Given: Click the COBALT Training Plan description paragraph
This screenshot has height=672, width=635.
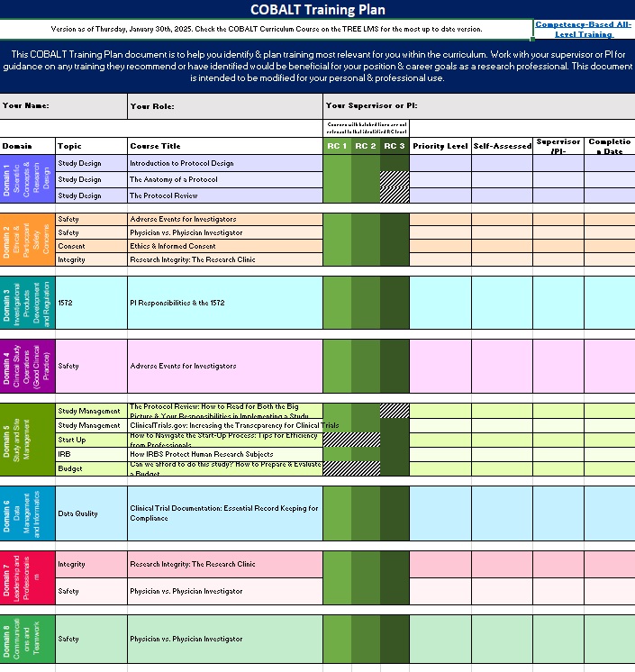Looking at the screenshot, I should tap(317, 66).
